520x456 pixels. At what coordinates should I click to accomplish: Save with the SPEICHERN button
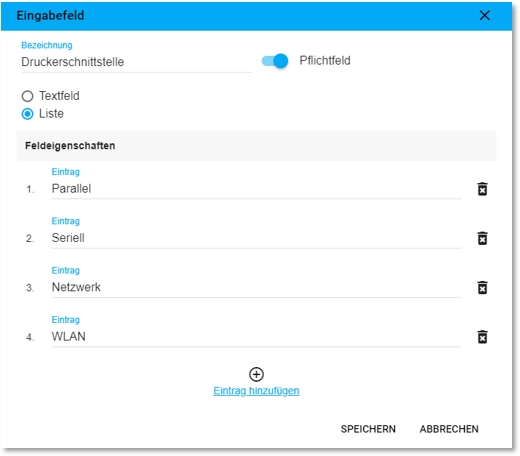coord(368,429)
